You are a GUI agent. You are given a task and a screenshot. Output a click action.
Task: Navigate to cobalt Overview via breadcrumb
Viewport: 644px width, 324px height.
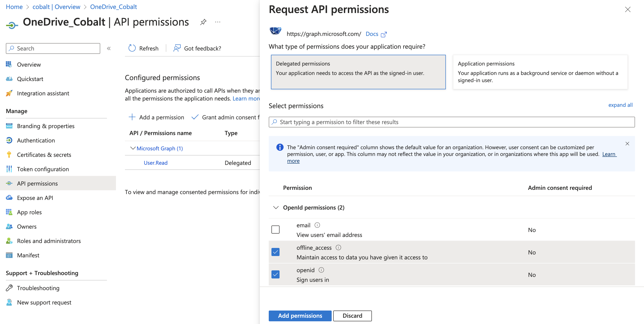click(56, 7)
